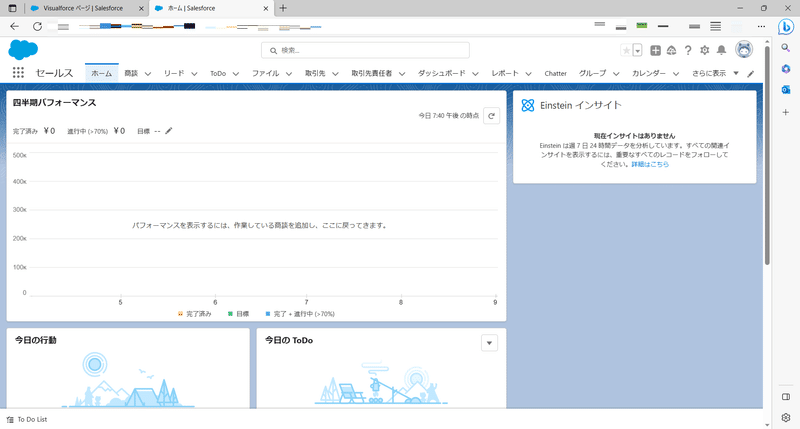Expand the ToDo tab chevron
800x429 pixels.
(236, 73)
